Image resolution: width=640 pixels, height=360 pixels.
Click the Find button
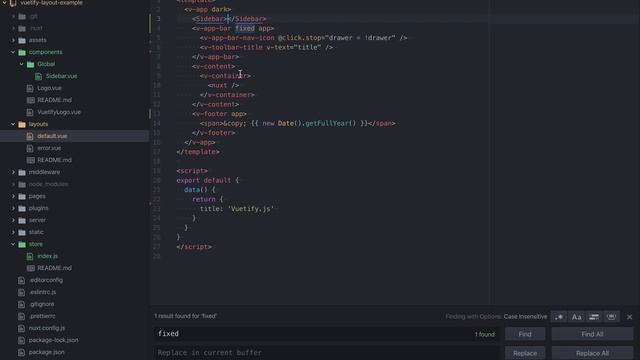point(525,334)
